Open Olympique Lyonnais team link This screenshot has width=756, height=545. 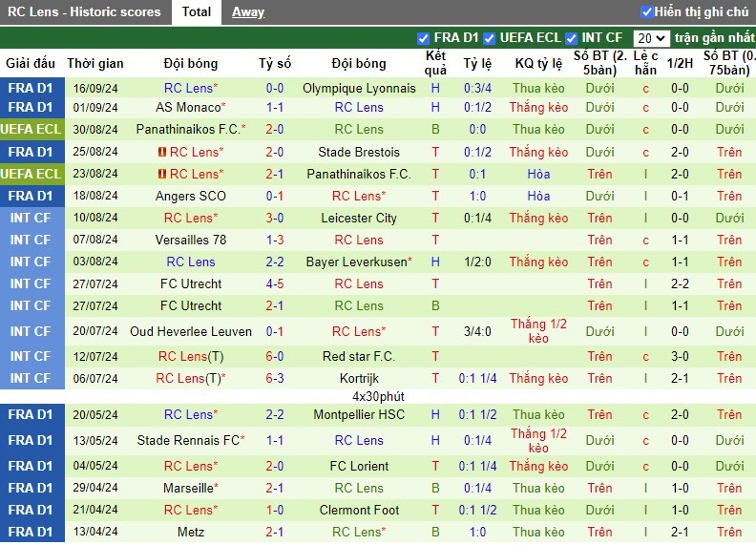coord(359,88)
